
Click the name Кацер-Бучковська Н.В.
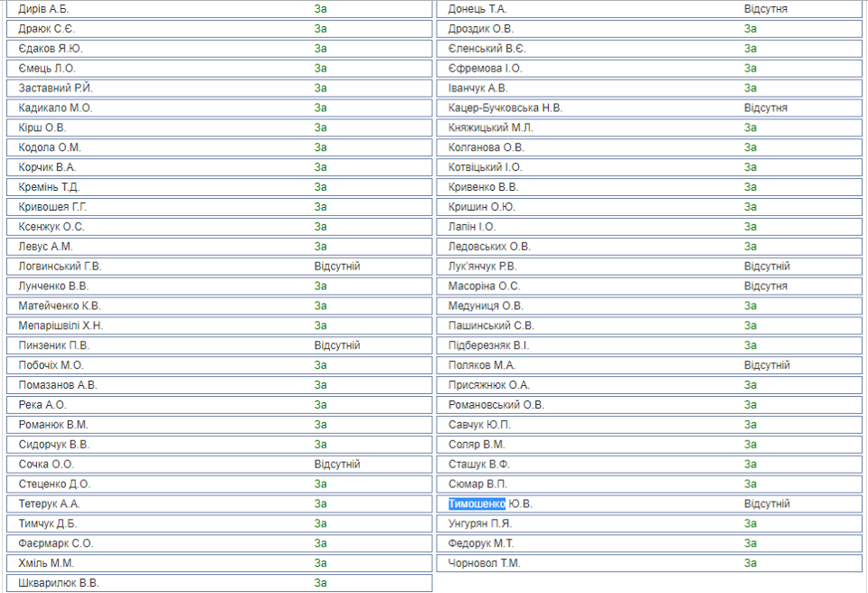tap(505, 108)
